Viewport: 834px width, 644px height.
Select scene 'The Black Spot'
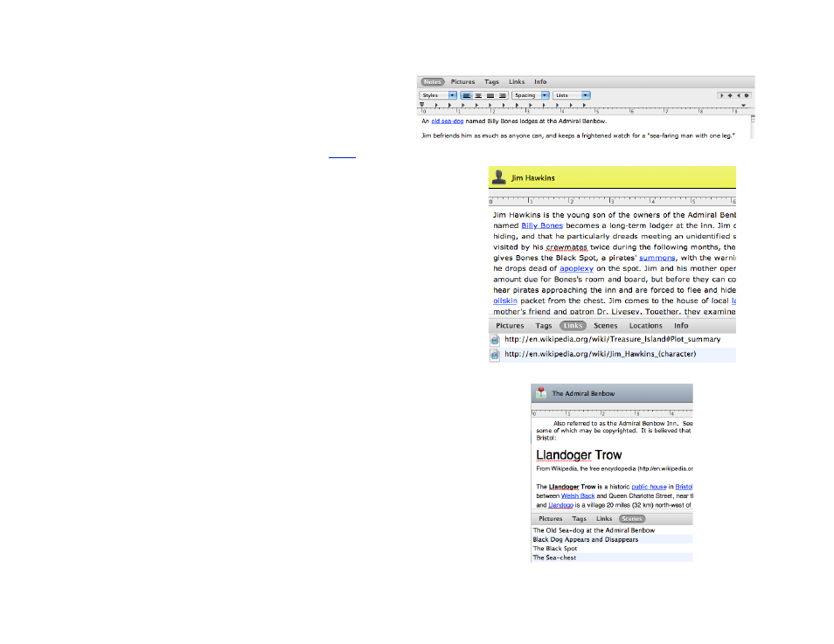612,549
